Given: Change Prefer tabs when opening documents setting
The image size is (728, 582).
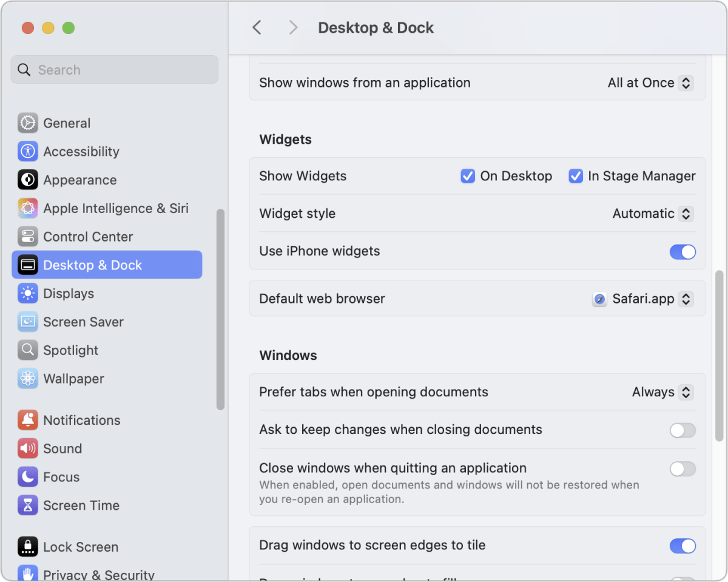Looking at the screenshot, I should (686, 392).
